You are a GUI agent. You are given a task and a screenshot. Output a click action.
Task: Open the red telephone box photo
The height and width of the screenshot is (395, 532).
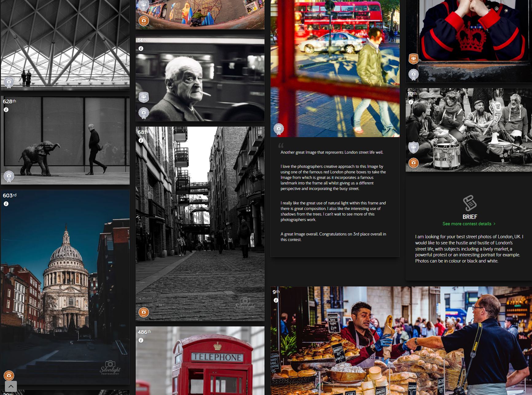pos(200,361)
